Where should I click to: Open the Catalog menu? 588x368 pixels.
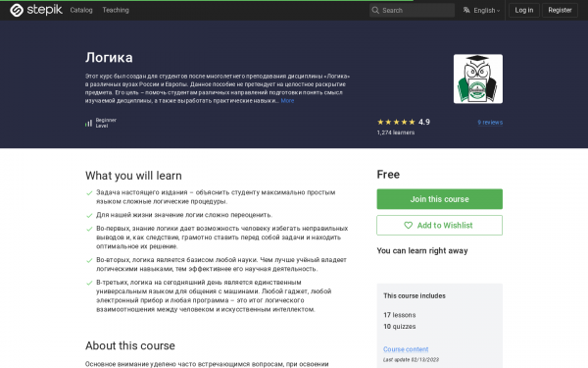tap(81, 10)
